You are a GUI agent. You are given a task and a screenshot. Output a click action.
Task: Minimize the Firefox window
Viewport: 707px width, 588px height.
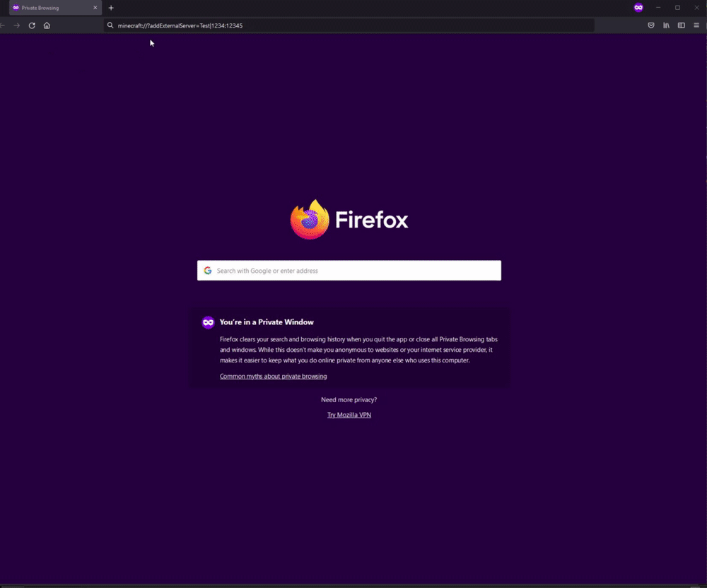coord(658,8)
